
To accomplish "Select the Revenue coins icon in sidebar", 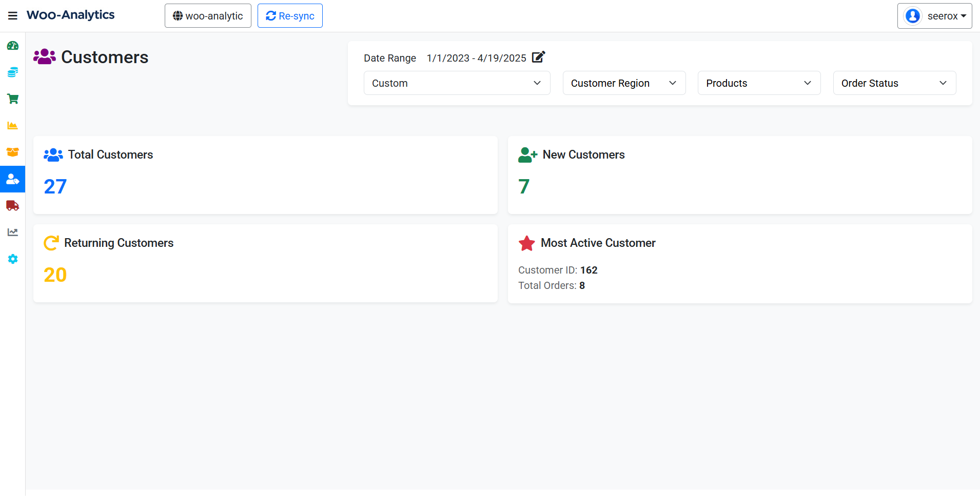I will [12, 72].
